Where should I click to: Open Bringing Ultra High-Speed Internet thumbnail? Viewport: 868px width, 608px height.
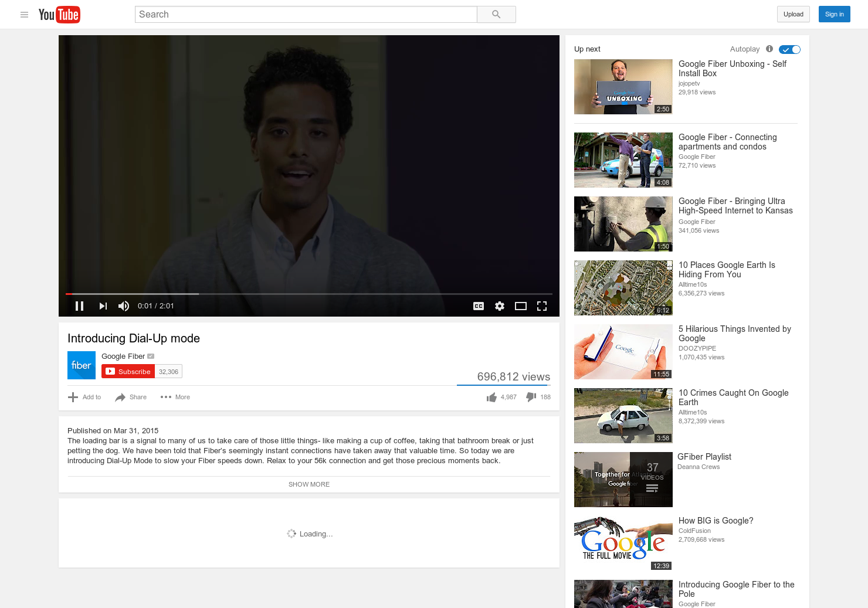pos(623,224)
